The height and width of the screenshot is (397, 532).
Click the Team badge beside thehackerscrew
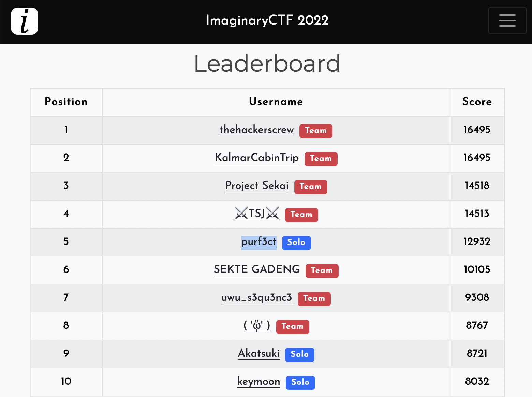[x=316, y=131]
